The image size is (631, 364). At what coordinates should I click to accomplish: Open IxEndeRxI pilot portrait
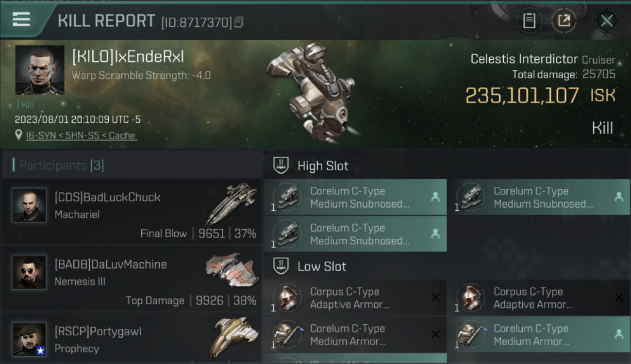click(40, 70)
